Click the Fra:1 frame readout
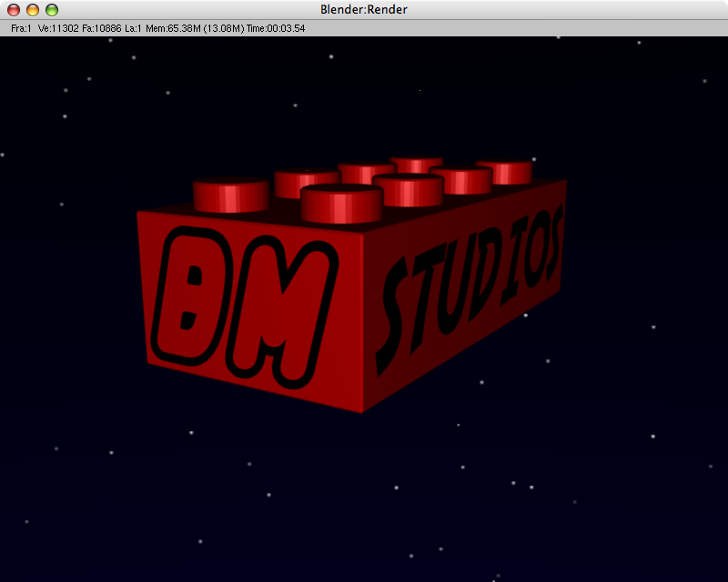Screen dimensions: 728x582 (x=21, y=29)
